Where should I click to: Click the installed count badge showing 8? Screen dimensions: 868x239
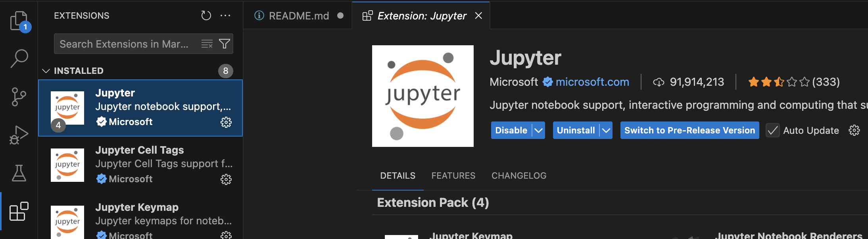[x=226, y=71]
